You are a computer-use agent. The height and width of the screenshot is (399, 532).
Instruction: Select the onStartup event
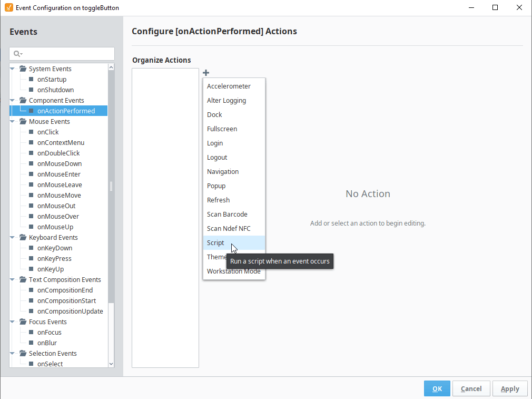tap(52, 79)
